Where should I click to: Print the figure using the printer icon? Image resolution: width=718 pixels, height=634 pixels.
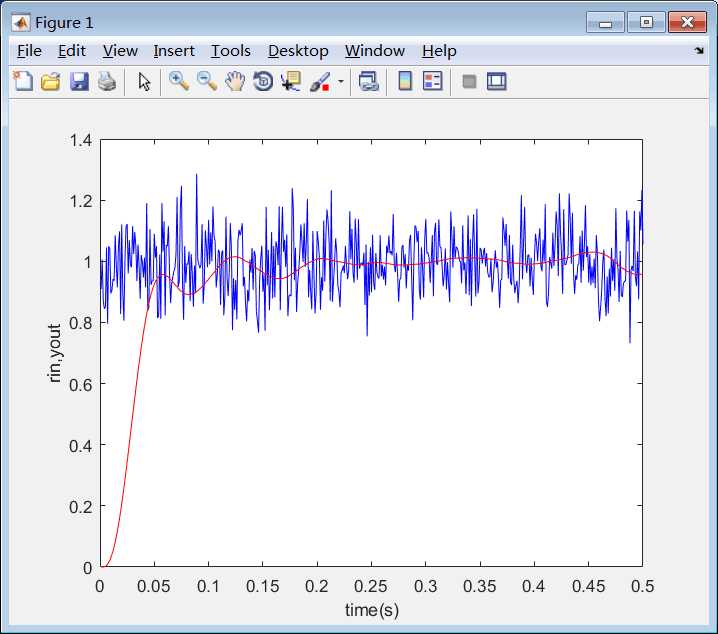[107, 81]
